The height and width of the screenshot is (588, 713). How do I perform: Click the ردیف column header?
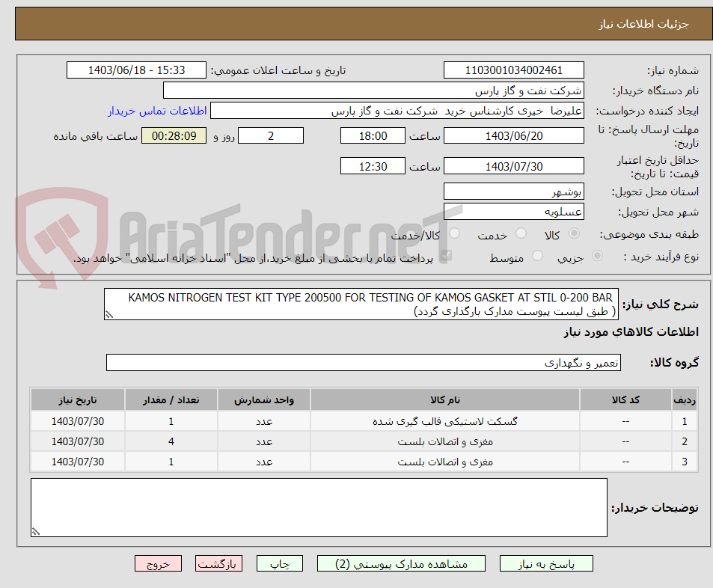[685, 399]
